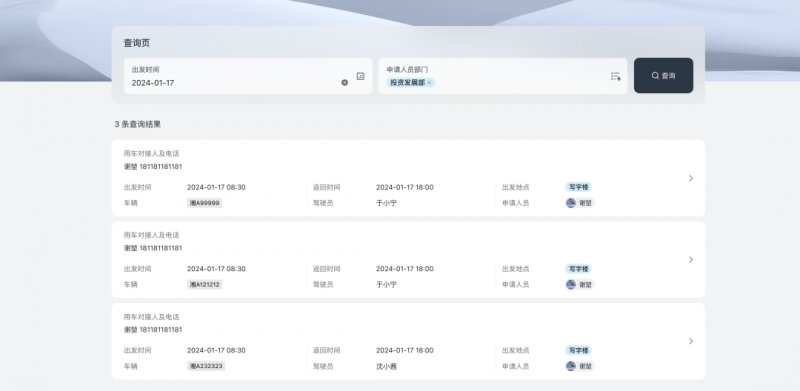Click 谢堃 avatar in first record
The width and height of the screenshot is (800, 391).
[571, 203]
